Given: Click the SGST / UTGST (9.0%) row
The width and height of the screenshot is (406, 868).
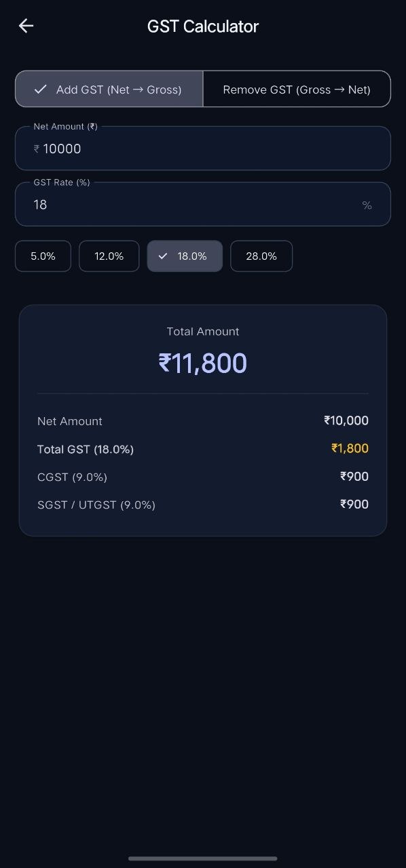Looking at the screenshot, I should 203,505.
